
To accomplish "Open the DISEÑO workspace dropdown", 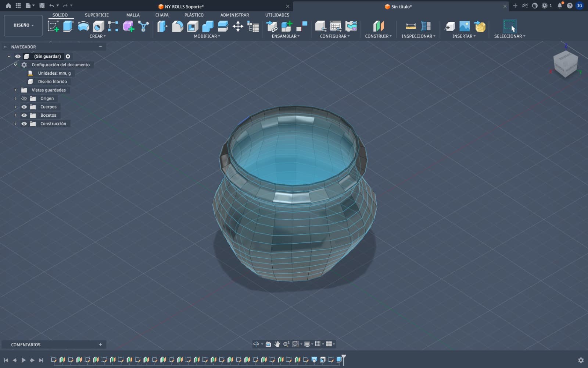I will tap(23, 25).
